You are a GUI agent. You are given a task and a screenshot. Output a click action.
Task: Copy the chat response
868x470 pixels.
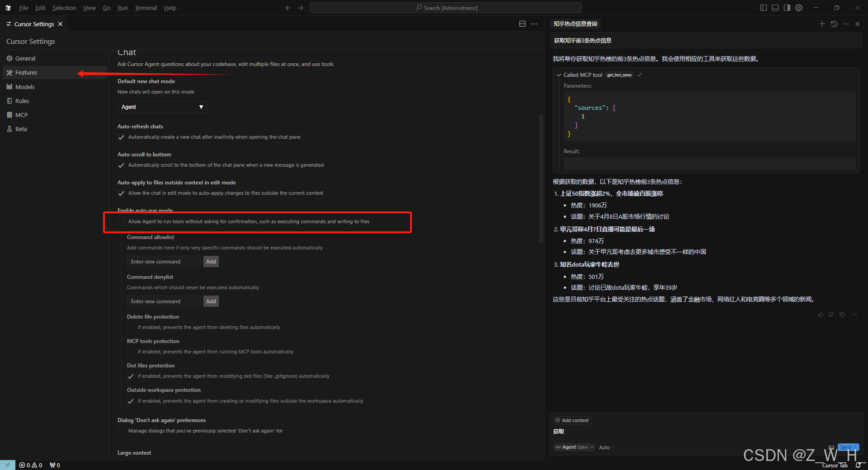click(842, 315)
